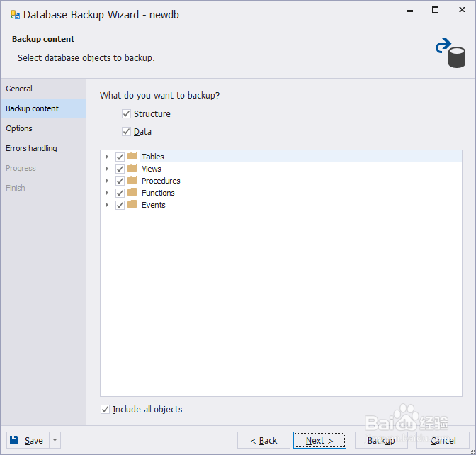Screen dimensions: 476x455
Task: Click the database backup icon in header
Action: (x=450, y=53)
